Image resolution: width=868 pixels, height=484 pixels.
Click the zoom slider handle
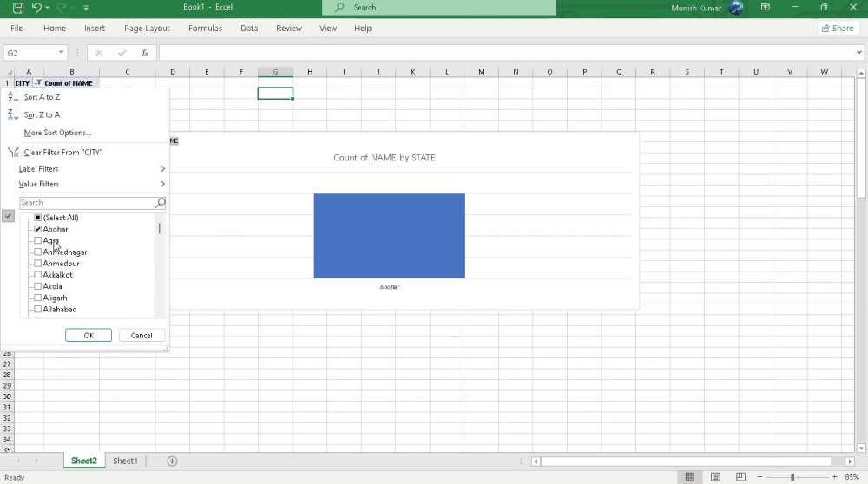[x=792, y=477]
